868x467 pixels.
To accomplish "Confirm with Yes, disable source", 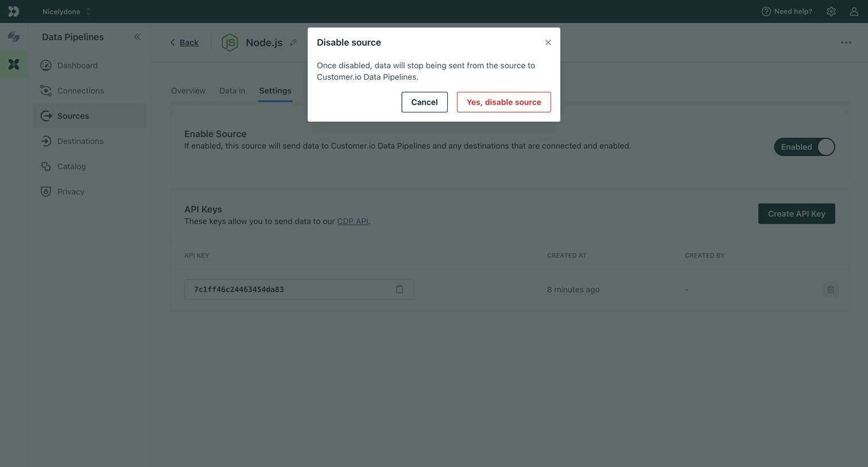I will pyautogui.click(x=504, y=102).
